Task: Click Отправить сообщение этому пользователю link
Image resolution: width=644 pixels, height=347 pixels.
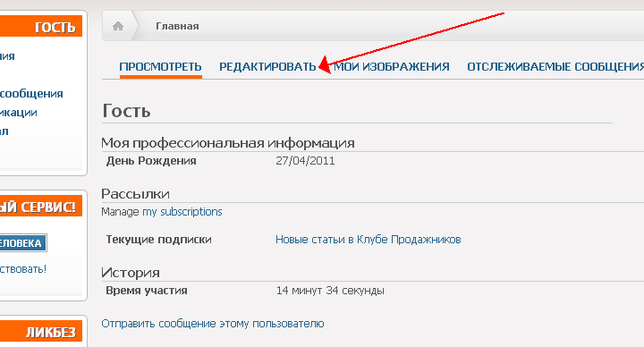Action: pos(213,324)
